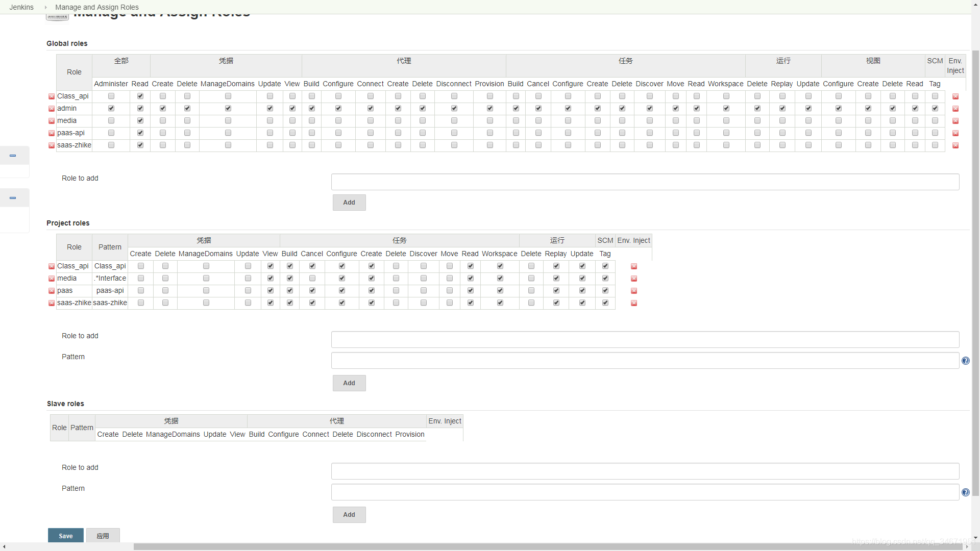The width and height of the screenshot is (980, 551).
Task: Toggle Administer checkbox for global Class_api role
Action: [x=111, y=96]
